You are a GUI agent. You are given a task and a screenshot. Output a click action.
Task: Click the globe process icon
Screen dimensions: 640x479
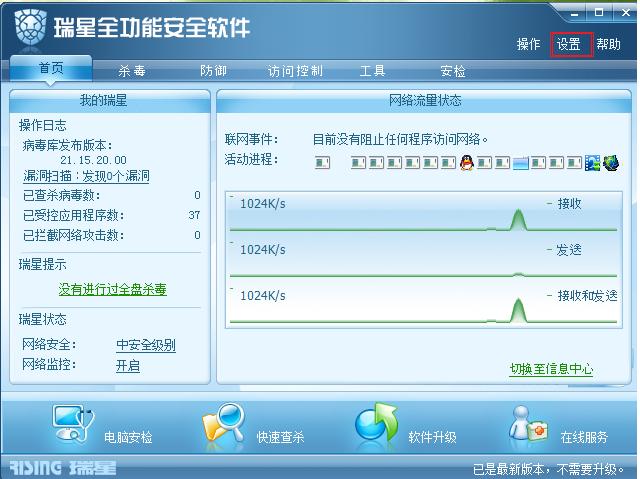(x=611, y=163)
